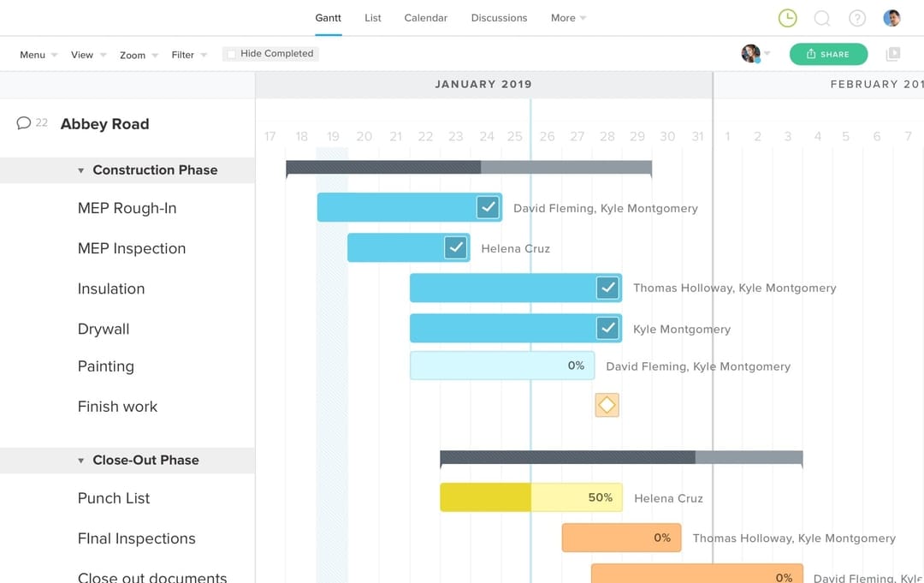Viewport: 924px width, 583px height.
Task: Click the green SHARE button
Action: [828, 53]
